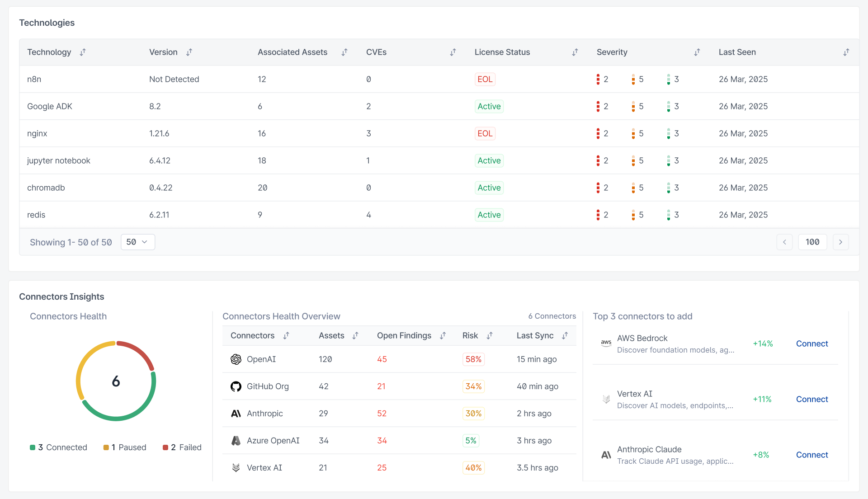Go to previous page arrow
Image resolution: width=868 pixels, height=499 pixels.
tap(784, 242)
